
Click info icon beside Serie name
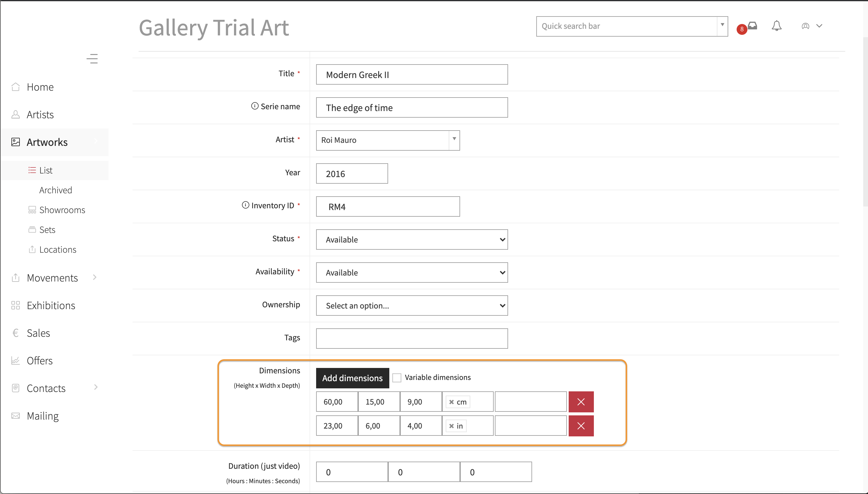coord(255,106)
